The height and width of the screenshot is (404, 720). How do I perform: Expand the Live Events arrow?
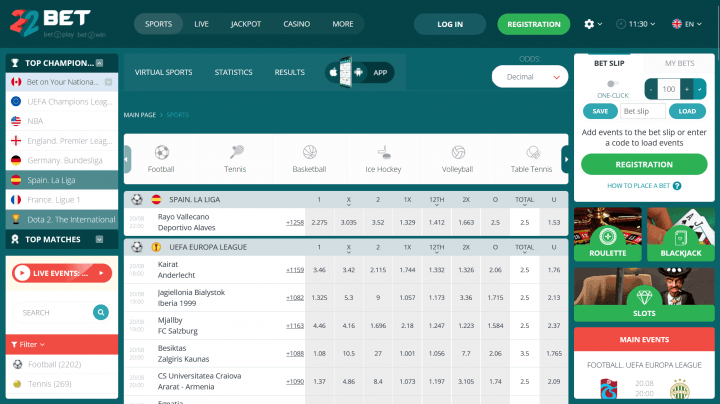pyautogui.click(x=101, y=273)
